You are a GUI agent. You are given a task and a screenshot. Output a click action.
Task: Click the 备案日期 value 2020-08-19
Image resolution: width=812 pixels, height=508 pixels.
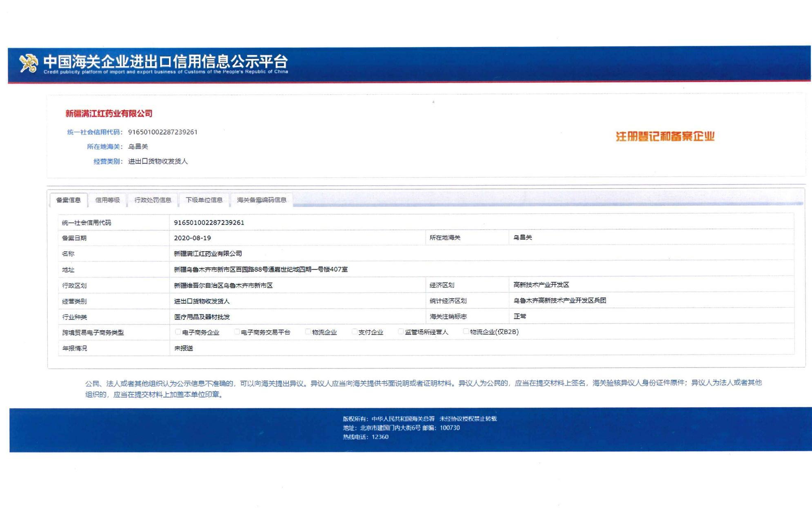pos(192,238)
